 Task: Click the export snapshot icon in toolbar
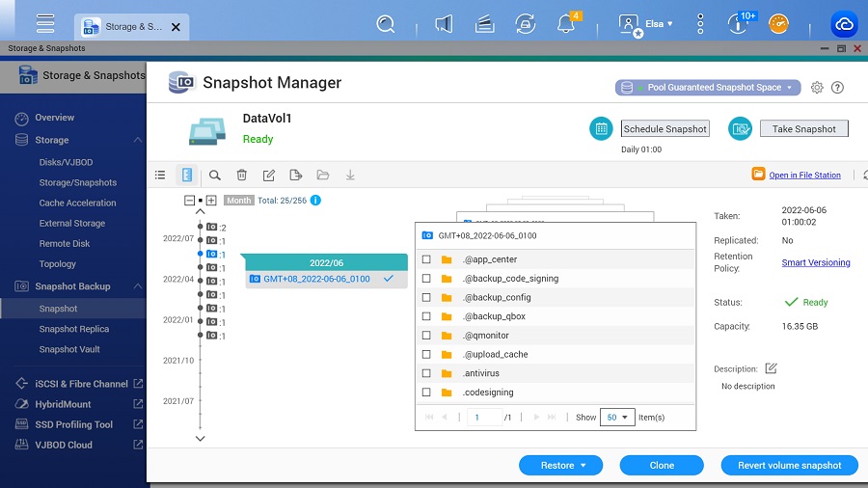point(296,176)
